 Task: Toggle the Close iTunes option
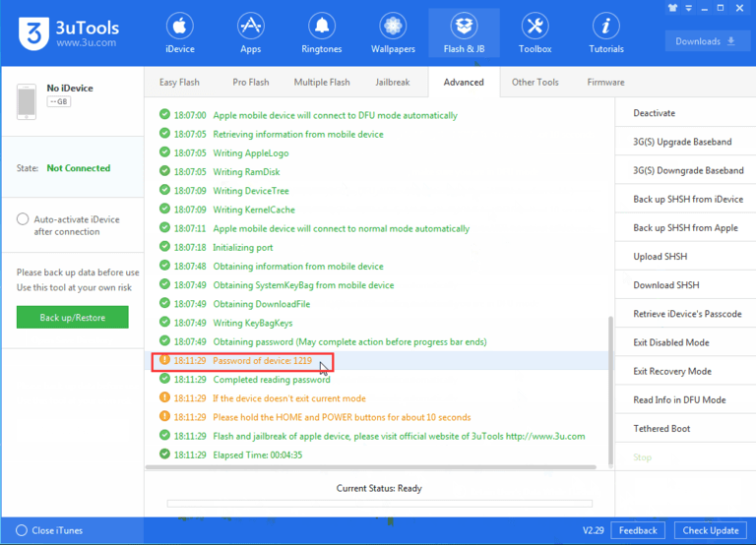[x=22, y=530]
